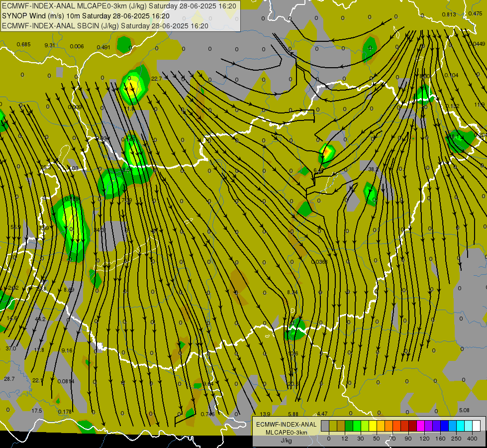Select the map value 0.0814
487x448 pixels.
click(66, 381)
